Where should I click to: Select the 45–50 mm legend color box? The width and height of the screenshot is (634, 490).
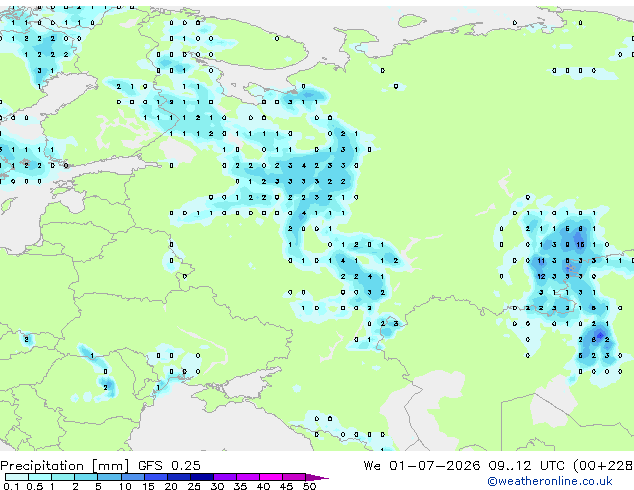tap(294, 477)
